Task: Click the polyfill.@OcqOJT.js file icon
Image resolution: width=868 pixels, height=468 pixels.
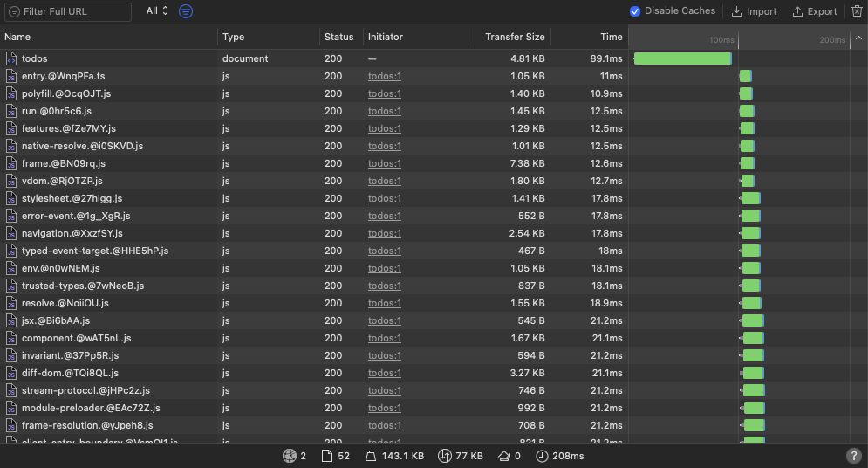Action: pyautogui.click(x=11, y=93)
